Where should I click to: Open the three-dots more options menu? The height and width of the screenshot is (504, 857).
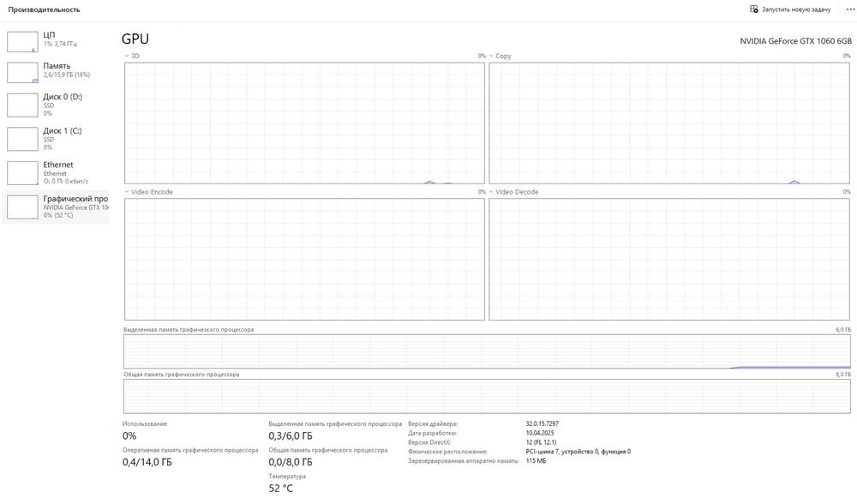point(850,9)
